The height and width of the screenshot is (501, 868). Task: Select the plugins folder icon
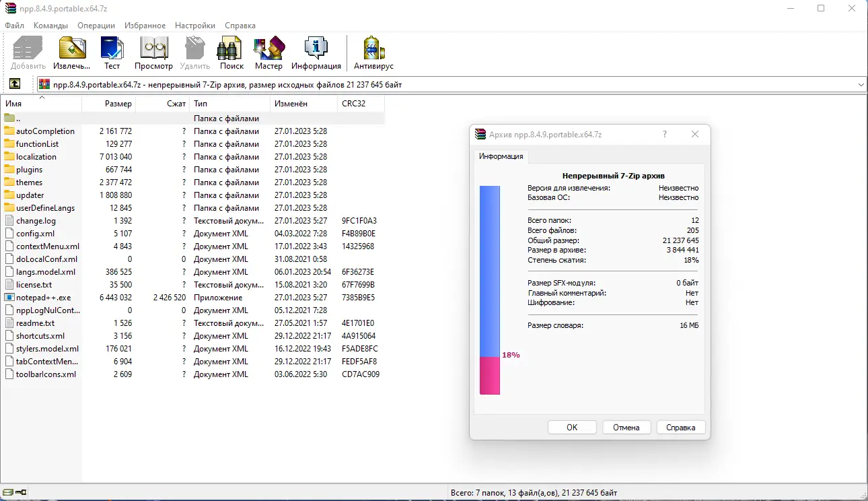(x=9, y=170)
